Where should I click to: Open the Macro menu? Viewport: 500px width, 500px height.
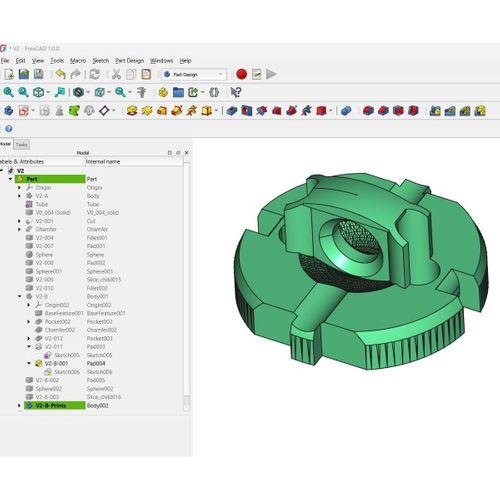[x=78, y=61]
